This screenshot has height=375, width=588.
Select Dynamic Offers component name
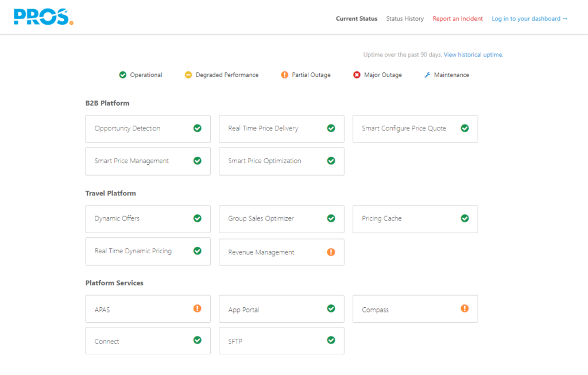pos(117,218)
